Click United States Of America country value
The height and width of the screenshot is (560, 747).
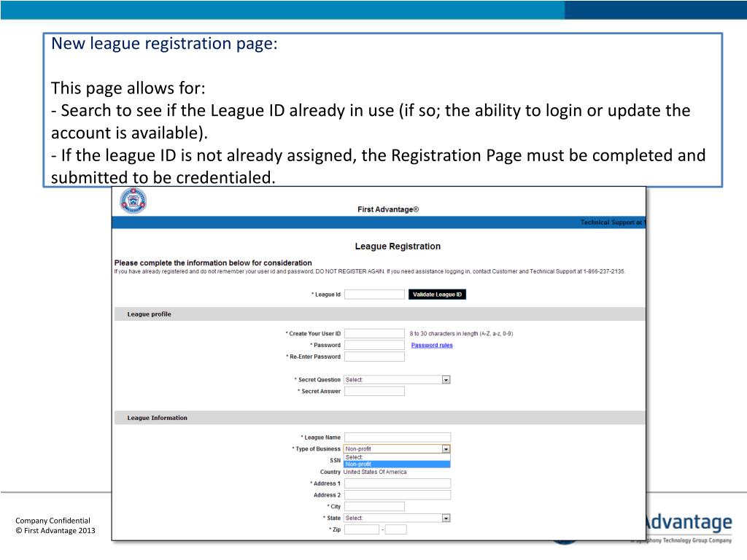click(x=375, y=472)
